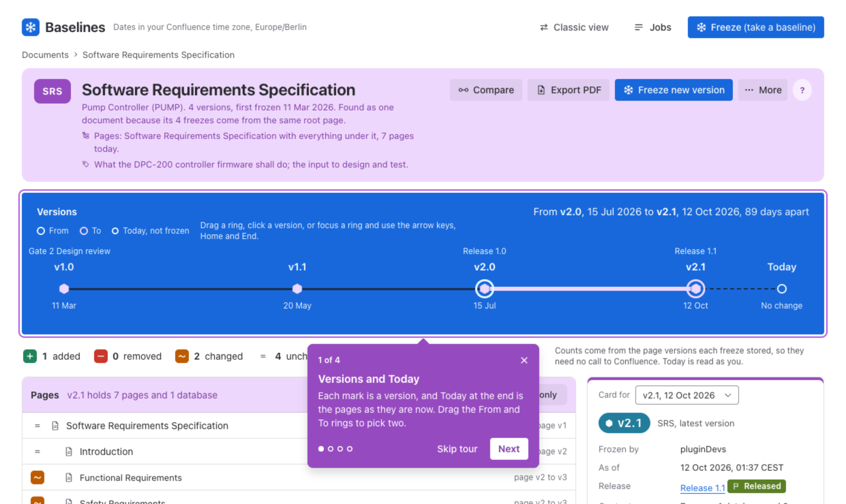The image size is (846, 504).
Task: Open the Introduction page row
Action: click(x=299, y=452)
